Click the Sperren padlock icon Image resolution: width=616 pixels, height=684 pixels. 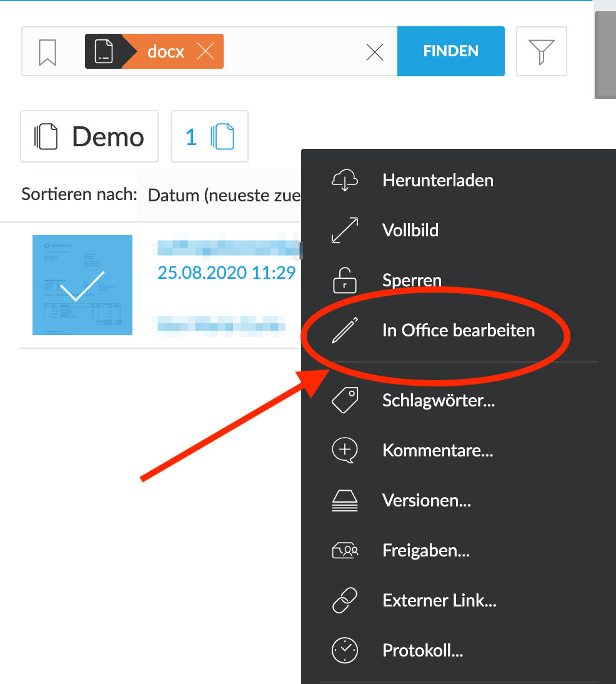tap(345, 280)
